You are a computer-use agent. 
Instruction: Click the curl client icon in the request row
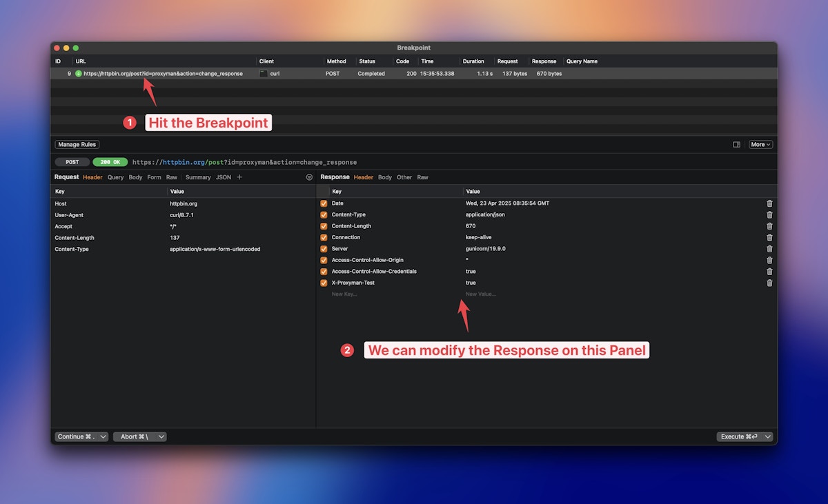(x=262, y=74)
